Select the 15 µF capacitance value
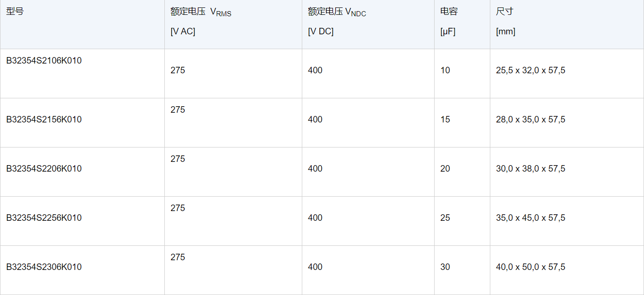The image size is (644, 295). tap(445, 120)
